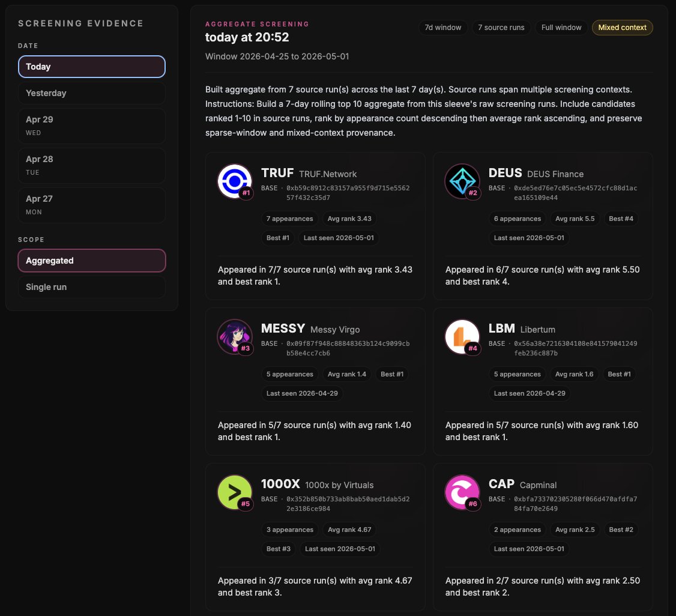Click the Libertum LBM token logo
Viewport: 676px width, 616px height.
462,337
